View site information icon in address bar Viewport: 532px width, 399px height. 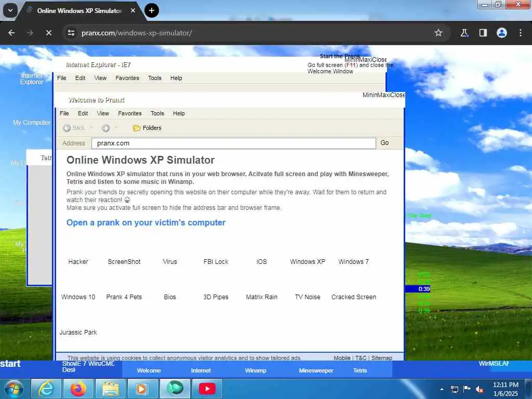71,33
